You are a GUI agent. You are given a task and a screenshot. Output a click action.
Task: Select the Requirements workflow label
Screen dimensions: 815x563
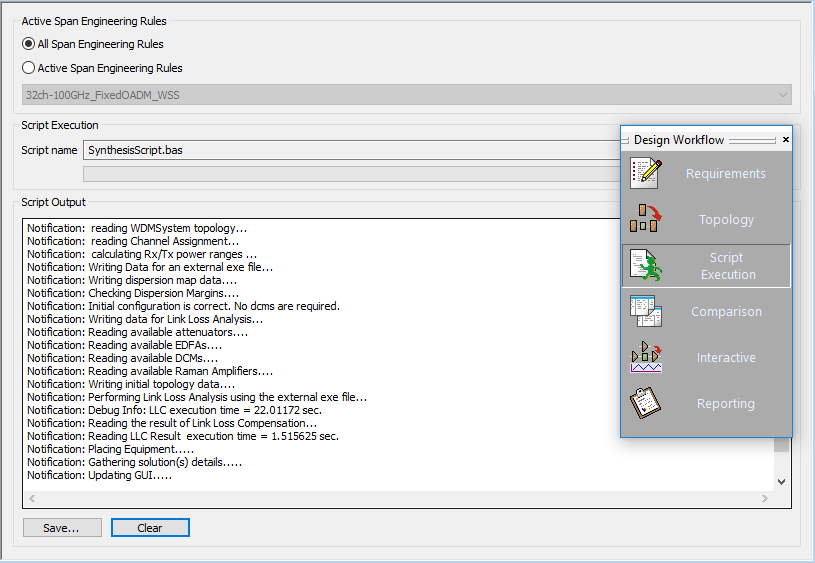(x=726, y=174)
